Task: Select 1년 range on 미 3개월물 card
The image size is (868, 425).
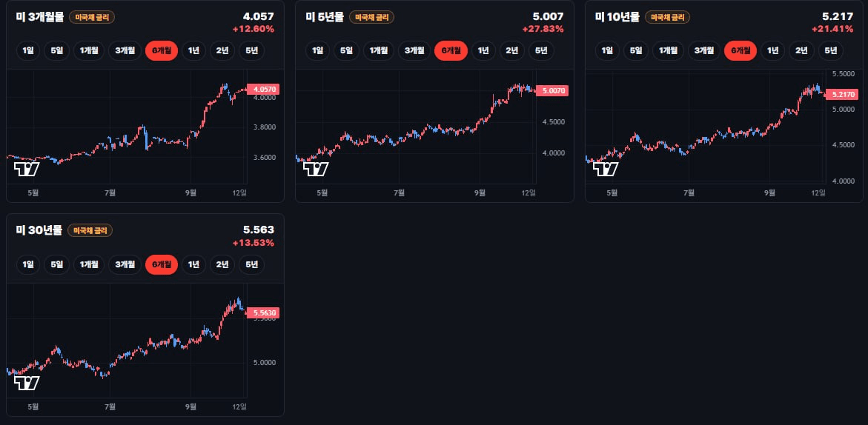Action: (x=193, y=51)
